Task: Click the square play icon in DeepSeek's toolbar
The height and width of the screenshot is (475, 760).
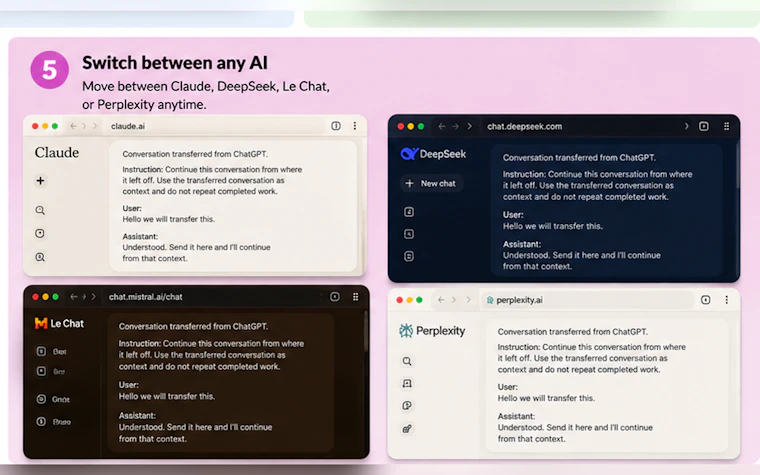Action: 704,127
